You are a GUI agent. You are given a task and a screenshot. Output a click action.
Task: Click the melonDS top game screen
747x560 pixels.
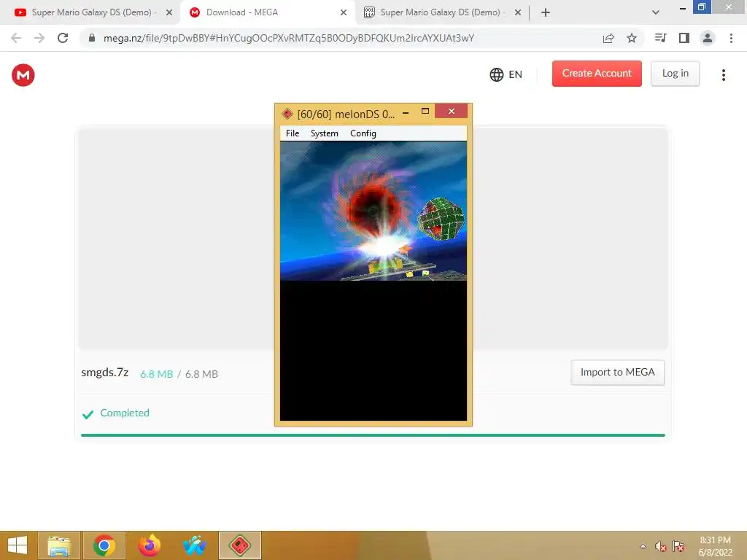(x=373, y=211)
